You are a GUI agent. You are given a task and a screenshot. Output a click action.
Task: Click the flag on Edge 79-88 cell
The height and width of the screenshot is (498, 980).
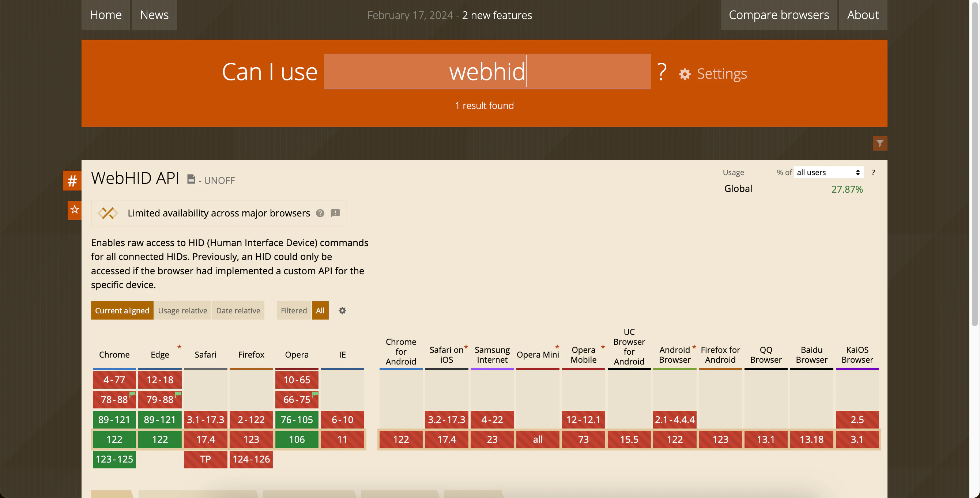178,394
